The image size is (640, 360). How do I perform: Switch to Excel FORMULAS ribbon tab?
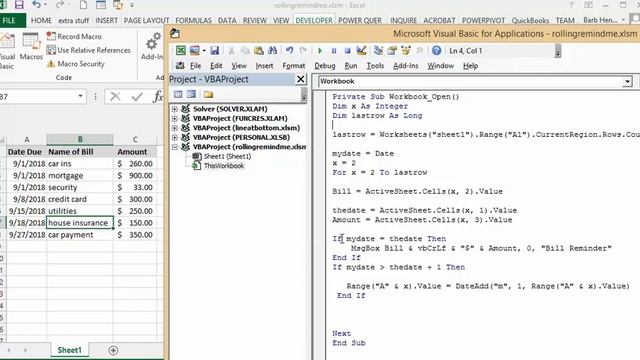pos(193,20)
